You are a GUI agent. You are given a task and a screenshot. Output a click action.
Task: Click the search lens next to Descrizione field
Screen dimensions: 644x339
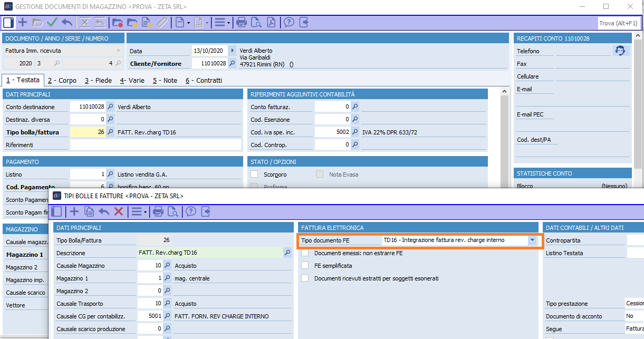tap(287, 253)
